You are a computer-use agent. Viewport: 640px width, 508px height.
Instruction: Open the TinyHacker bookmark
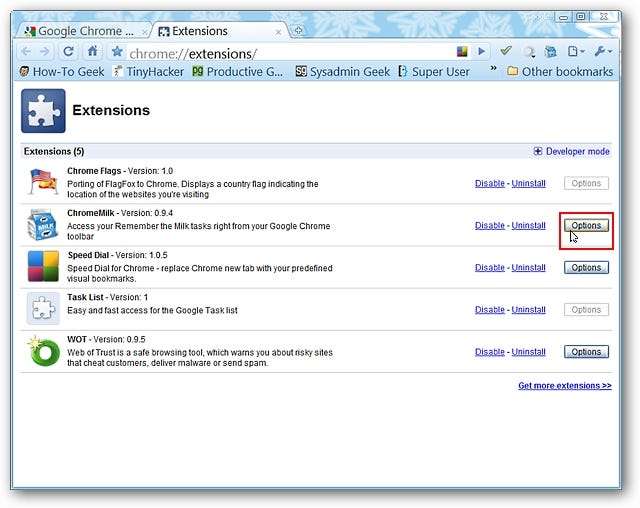tap(149, 72)
